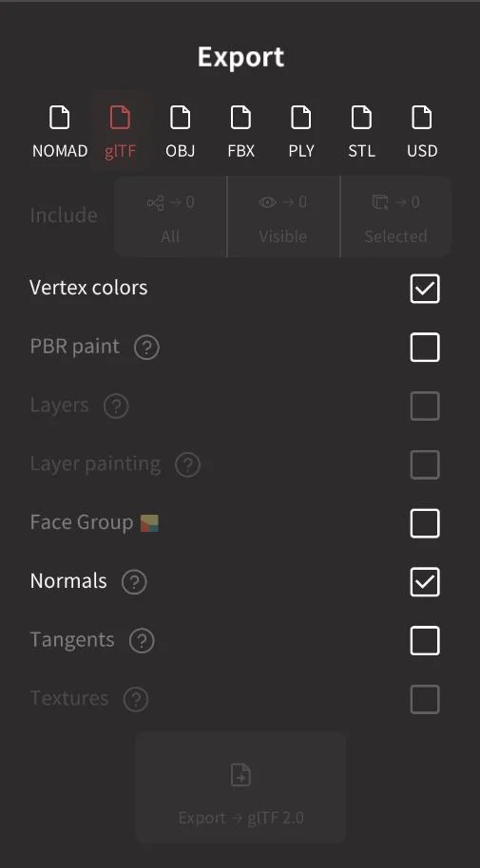Screen dimensions: 480x868
Task: Click the Face Group color icon
Action: [149, 523]
